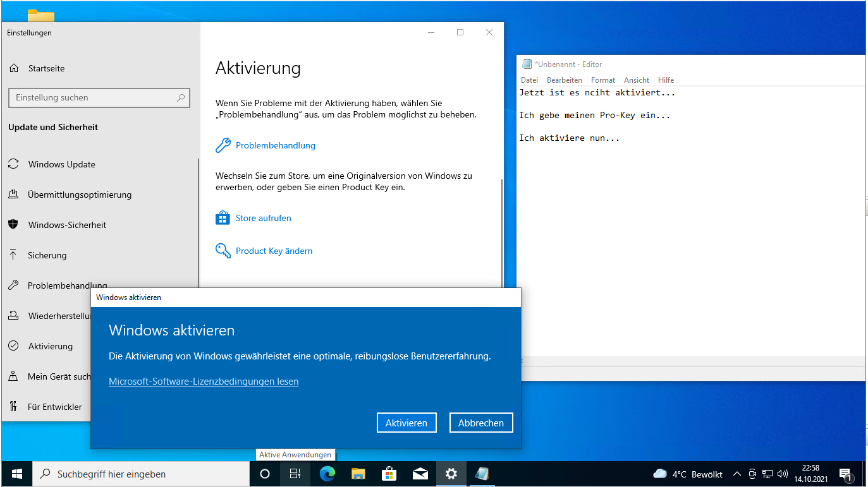The image size is (868, 487).
Task: Maximize the Einstellungen window
Action: (x=460, y=32)
